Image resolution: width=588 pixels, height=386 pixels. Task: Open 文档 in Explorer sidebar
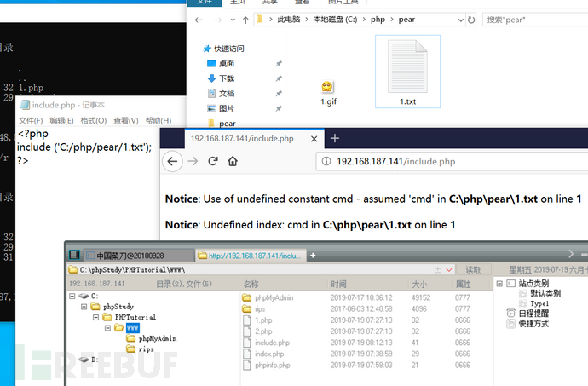[222, 94]
